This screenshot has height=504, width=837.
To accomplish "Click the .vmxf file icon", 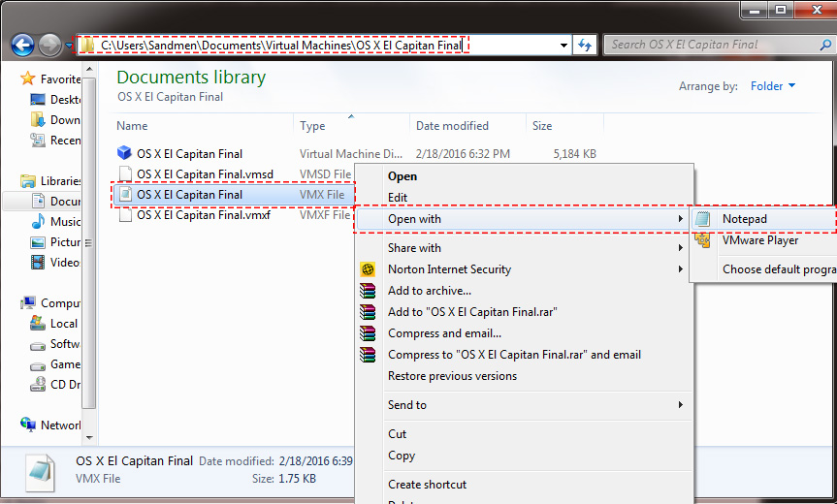I will pyautogui.click(x=125, y=215).
